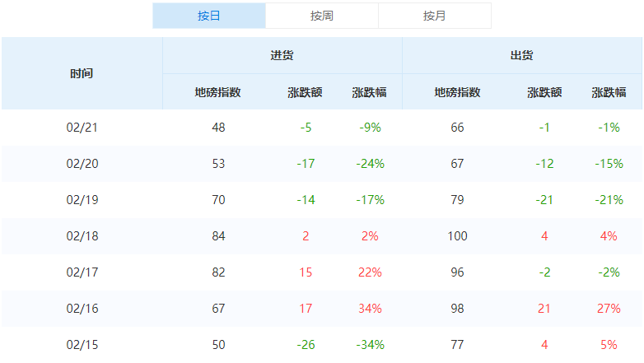Click 进货 change -17 on 02/20

pyautogui.click(x=306, y=164)
